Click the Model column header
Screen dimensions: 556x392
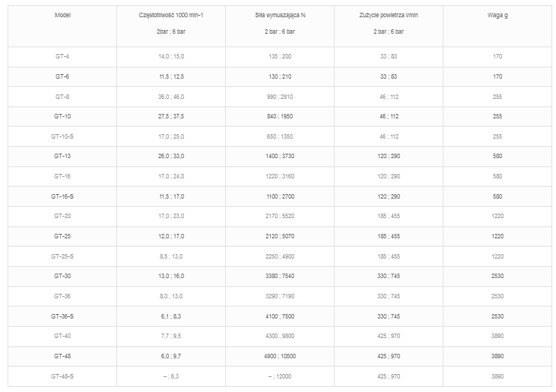pos(62,15)
